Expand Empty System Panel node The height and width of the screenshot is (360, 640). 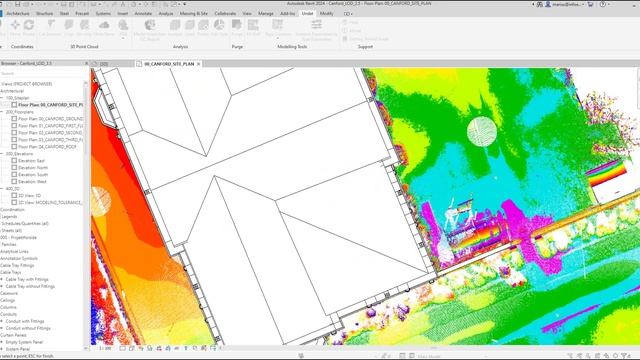click(2, 342)
